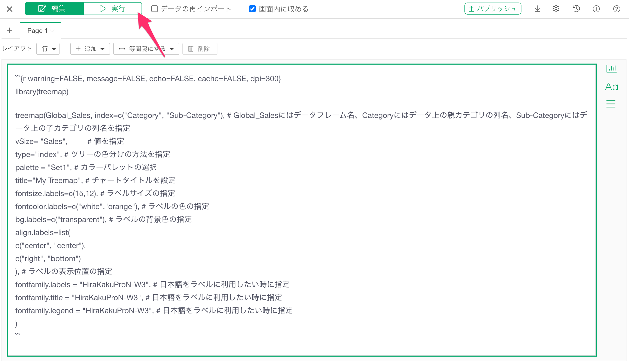Click the info circle icon
The height and width of the screenshot is (364, 629).
click(596, 9)
